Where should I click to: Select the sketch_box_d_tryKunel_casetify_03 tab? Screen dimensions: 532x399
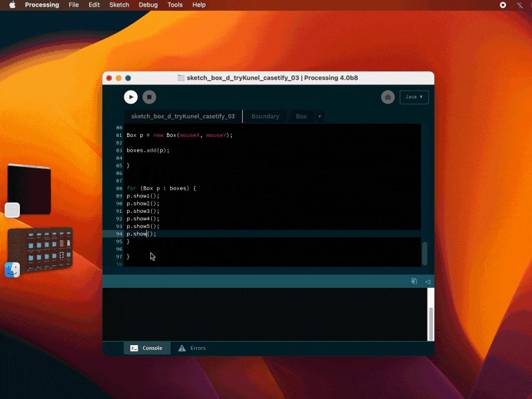point(183,116)
